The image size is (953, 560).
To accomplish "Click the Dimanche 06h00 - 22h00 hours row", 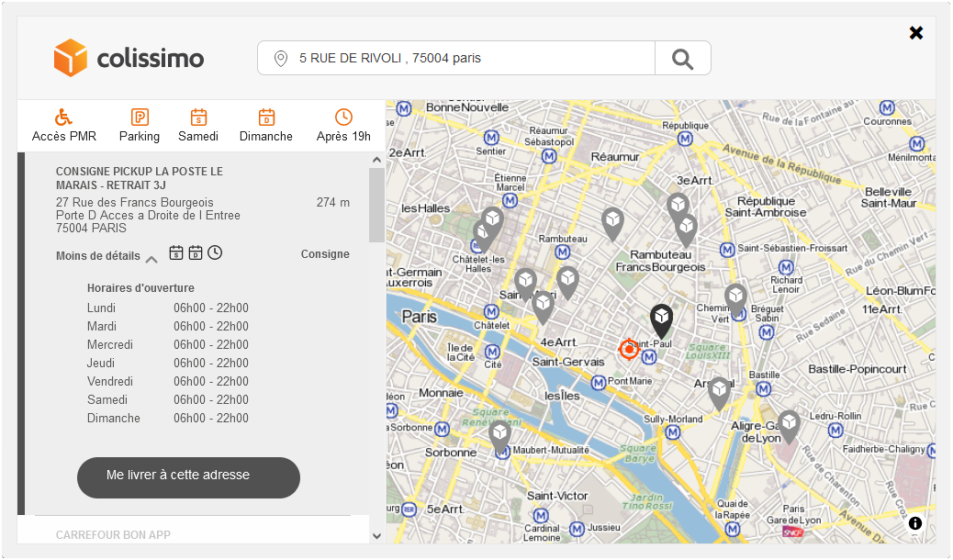I will pyautogui.click(x=168, y=419).
